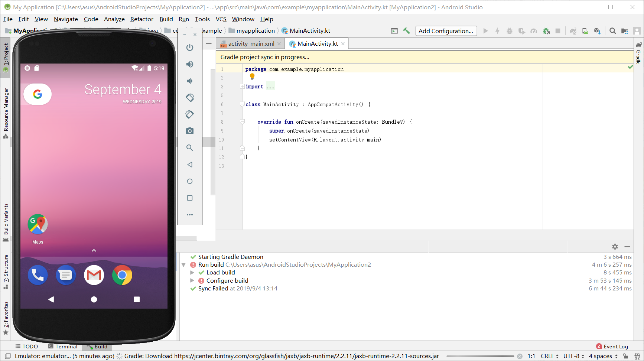Take an emulator screenshot with camera icon
The height and width of the screenshot is (361, 644).
(190, 131)
